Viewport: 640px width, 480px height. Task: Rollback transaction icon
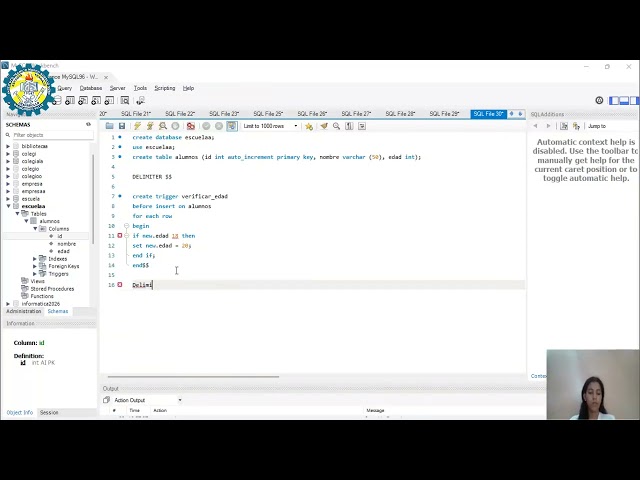tap(219, 126)
